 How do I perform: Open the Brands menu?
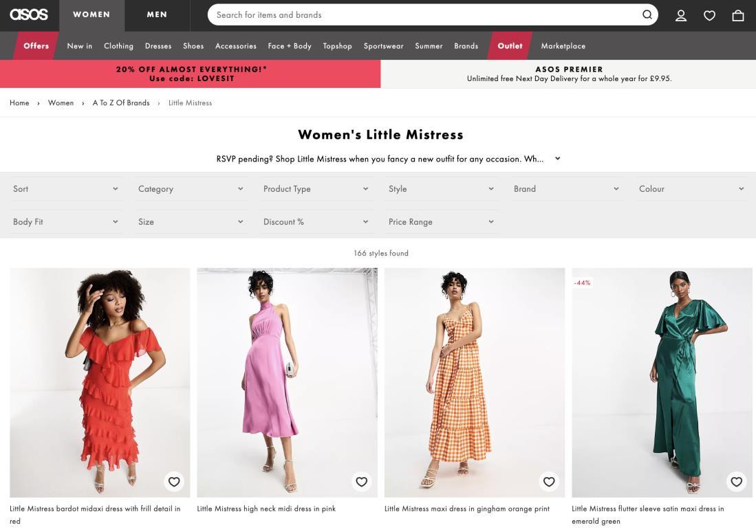(466, 46)
